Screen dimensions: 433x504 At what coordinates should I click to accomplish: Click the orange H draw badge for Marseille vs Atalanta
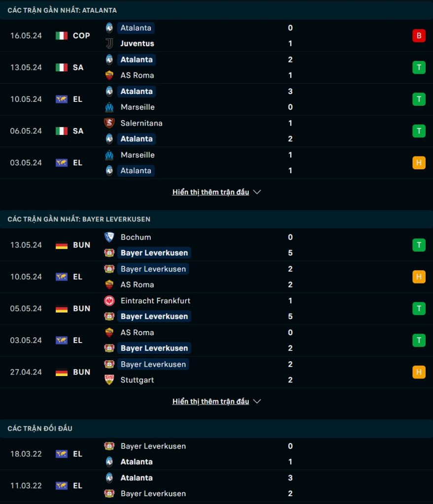click(x=419, y=162)
